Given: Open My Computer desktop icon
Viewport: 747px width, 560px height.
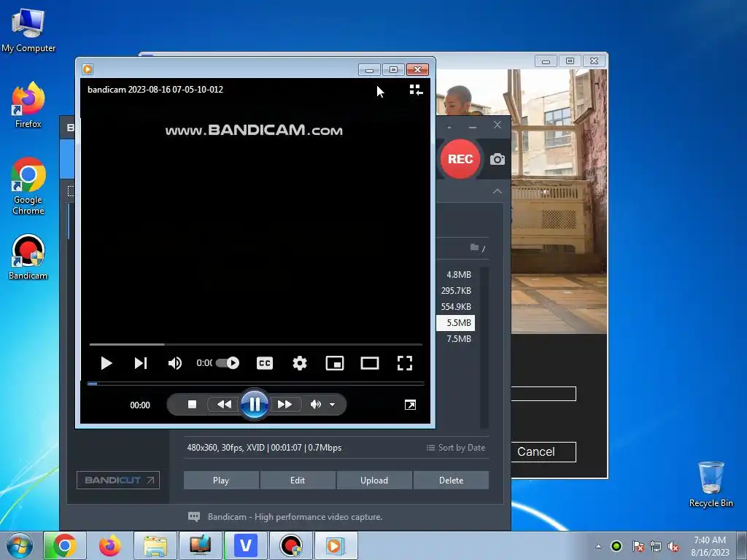Looking at the screenshot, I should pyautogui.click(x=28, y=30).
